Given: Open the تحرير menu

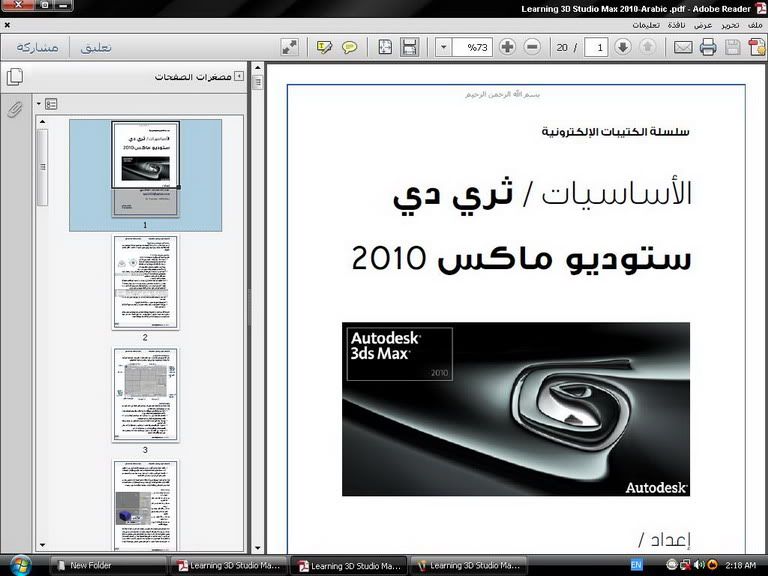Looking at the screenshot, I should pos(730,25).
